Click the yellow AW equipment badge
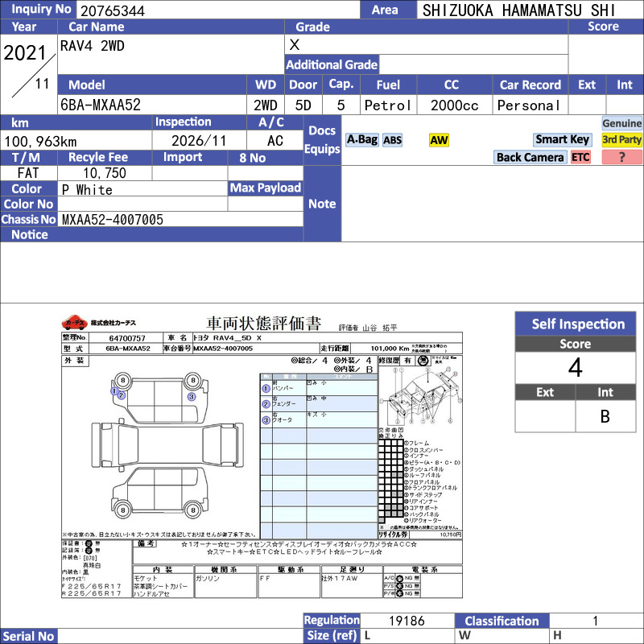644x644 pixels. click(439, 140)
